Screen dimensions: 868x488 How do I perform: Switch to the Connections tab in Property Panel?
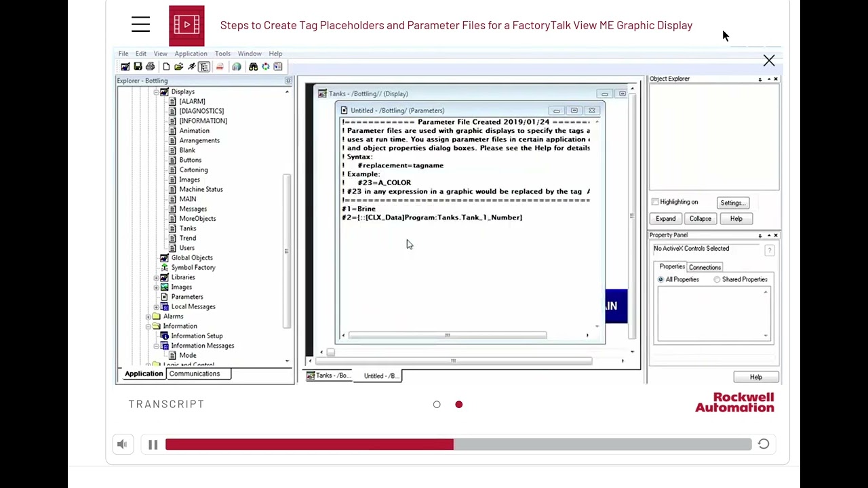pos(705,267)
